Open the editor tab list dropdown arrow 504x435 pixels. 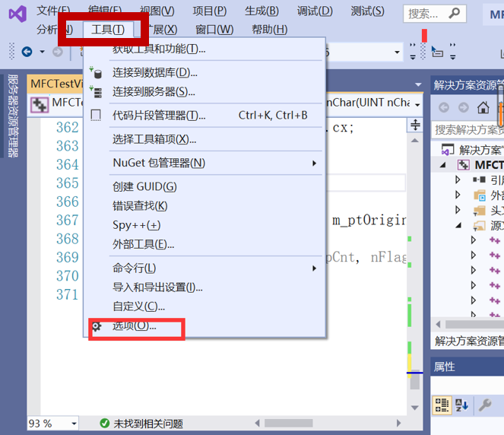click(418, 85)
